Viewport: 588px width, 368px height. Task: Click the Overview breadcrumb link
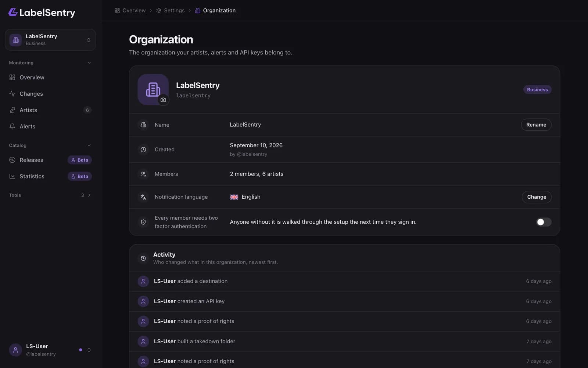(x=130, y=11)
